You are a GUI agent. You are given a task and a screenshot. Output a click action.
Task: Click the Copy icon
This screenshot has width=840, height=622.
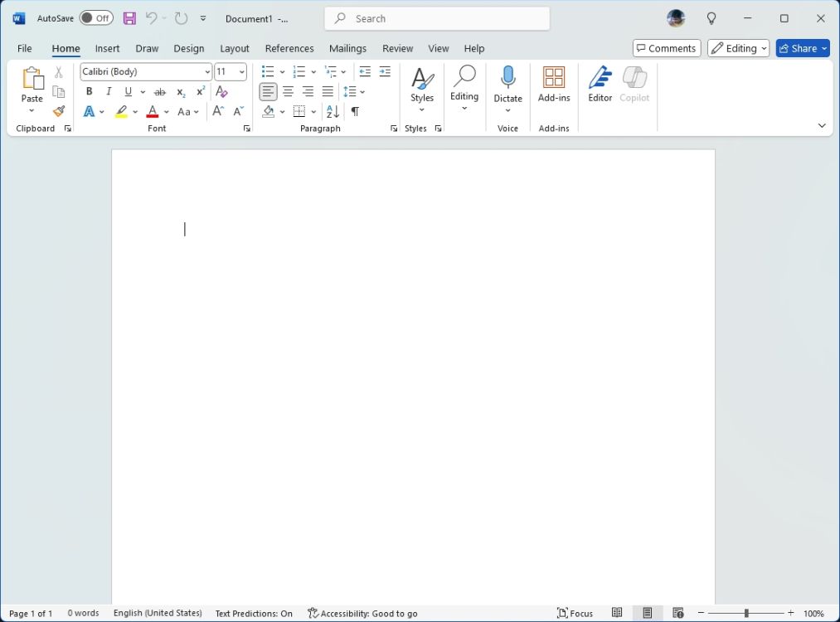click(x=59, y=91)
